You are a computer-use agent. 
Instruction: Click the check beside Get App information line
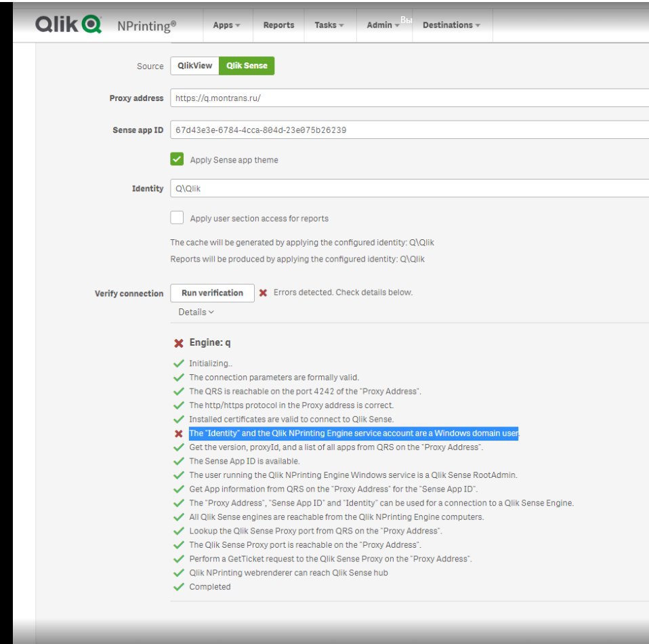(x=178, y=489)
